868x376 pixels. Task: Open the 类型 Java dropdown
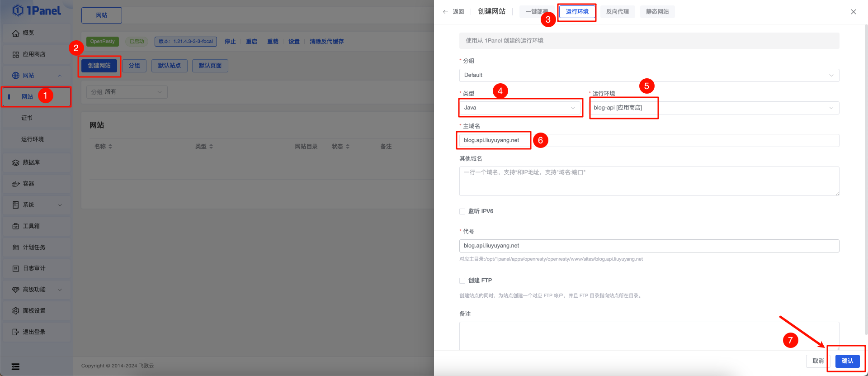519,108
